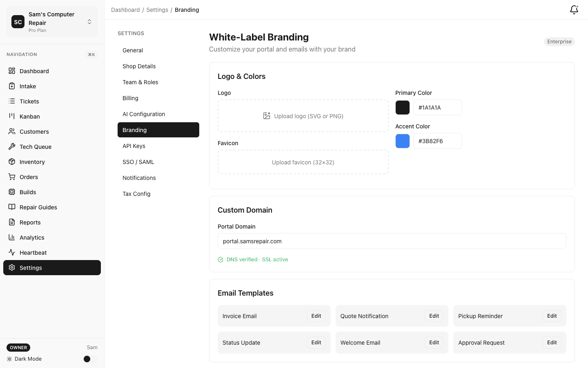The height and width of the screenshot is (368, 588).
Task: Toggle Dark Mode on
Action: coord(87,359)
